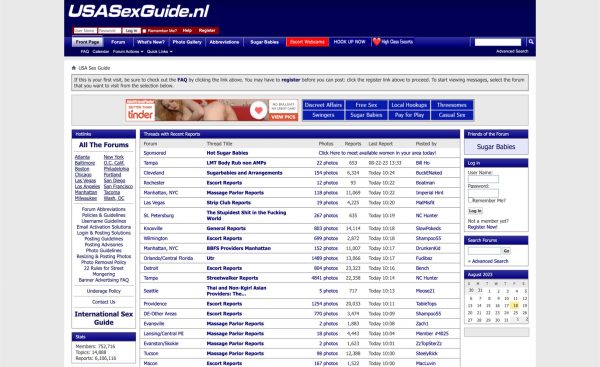Click the home icon beside USA Sex Guide breadcrumb

[x=74, y=68]
